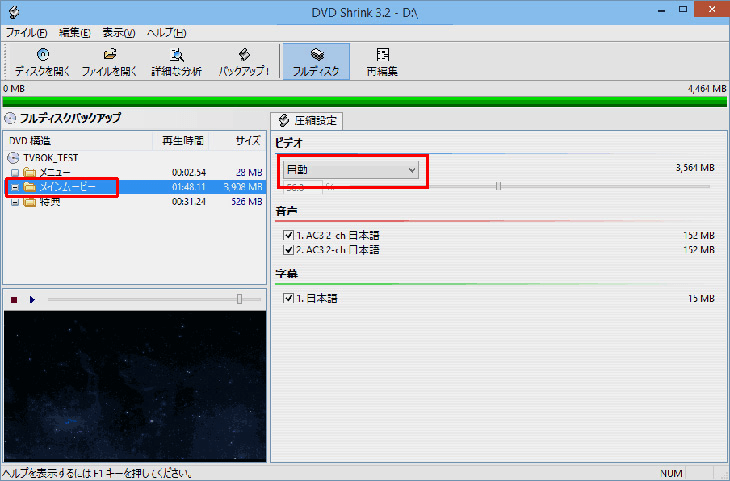Click the TVROK_TEST disc icon in tree
This screenshot has width=730, height=481.
[x=14, y=158]
